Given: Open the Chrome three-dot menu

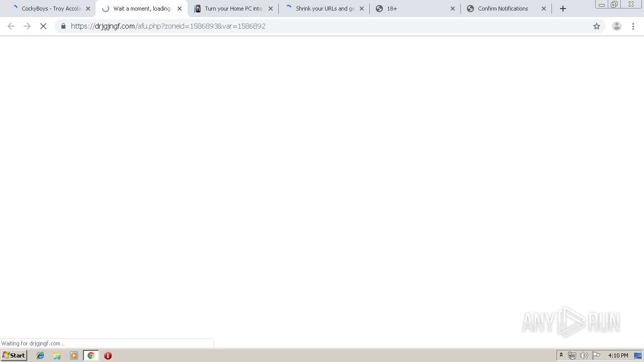Looking at the screenshot, I should [x=633, y=26].
